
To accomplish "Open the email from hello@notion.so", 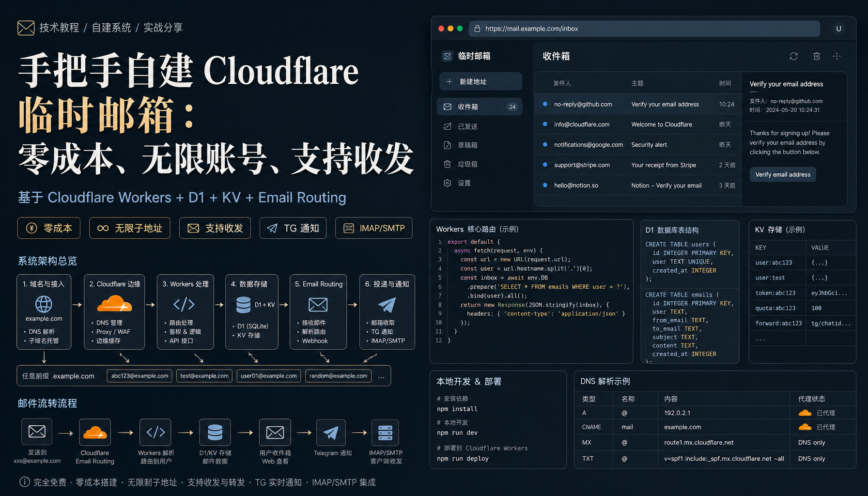I will (637, 186).
